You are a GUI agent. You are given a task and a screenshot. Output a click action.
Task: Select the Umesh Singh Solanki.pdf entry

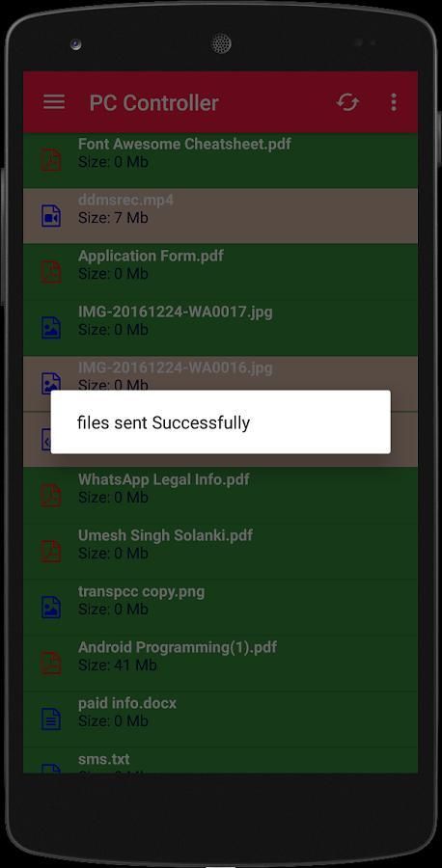click(220, 552)
